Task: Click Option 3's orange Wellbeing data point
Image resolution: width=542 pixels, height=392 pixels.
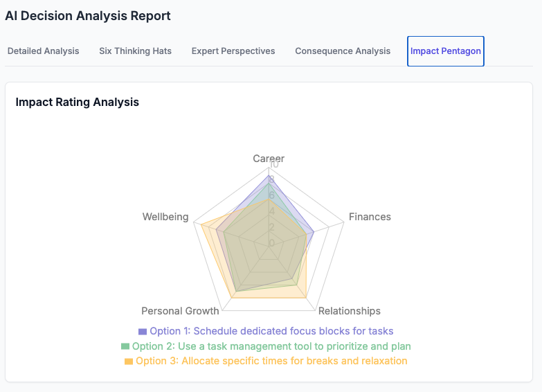Action: (201, 222)
